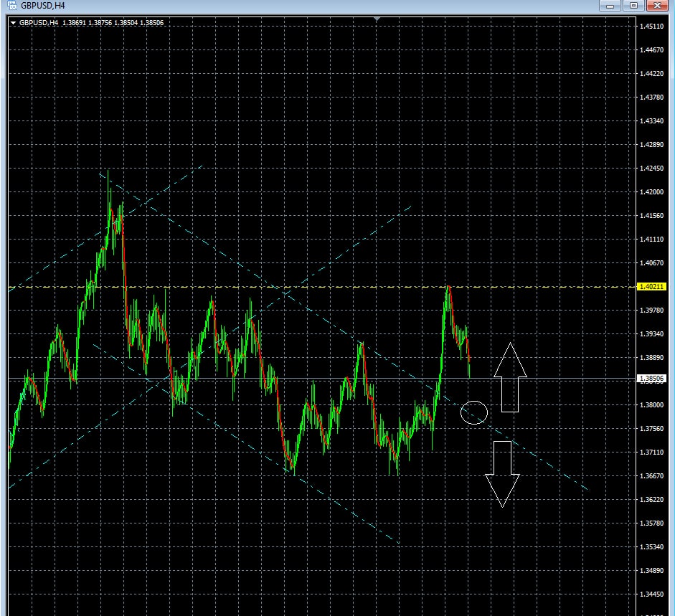Image resolution: width=675 pixels, height=616 pixels.
Task: Click the 1.42890 price scale value
Action: [x=651, y=145]
